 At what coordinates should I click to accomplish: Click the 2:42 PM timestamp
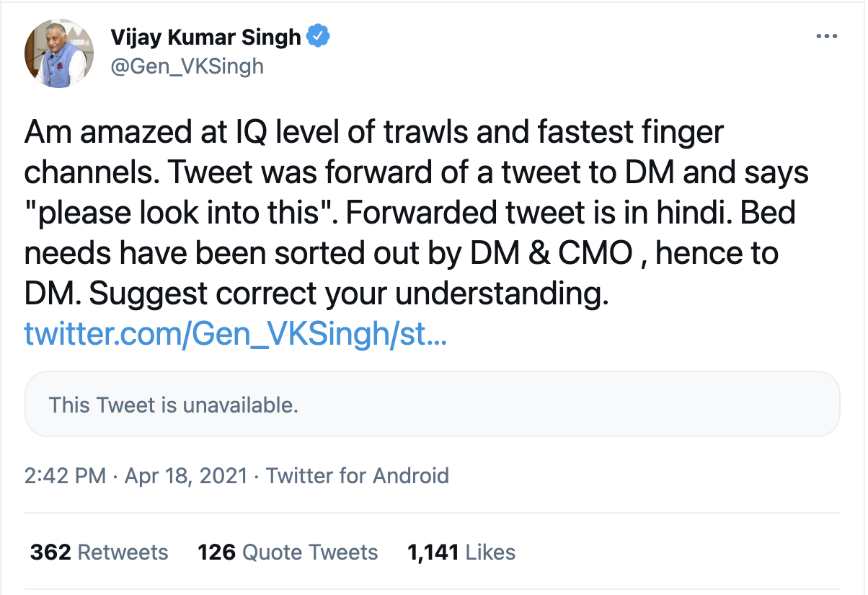pos(65,476)
